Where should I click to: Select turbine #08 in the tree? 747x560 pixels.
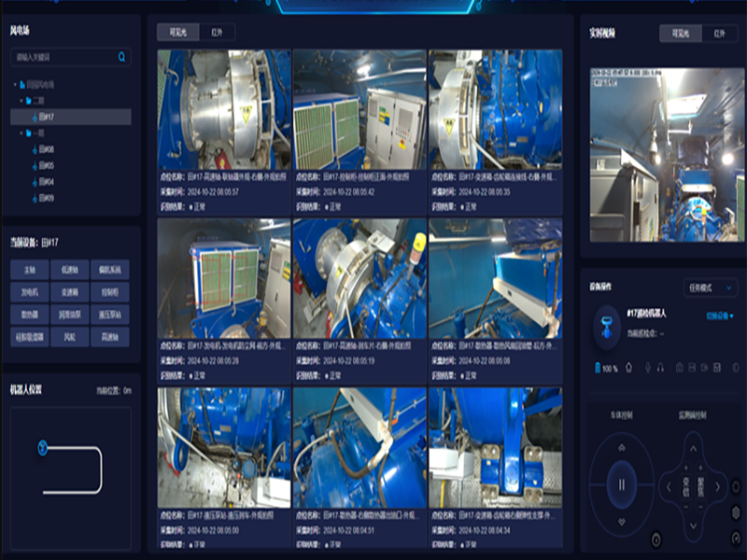point(46,149)
